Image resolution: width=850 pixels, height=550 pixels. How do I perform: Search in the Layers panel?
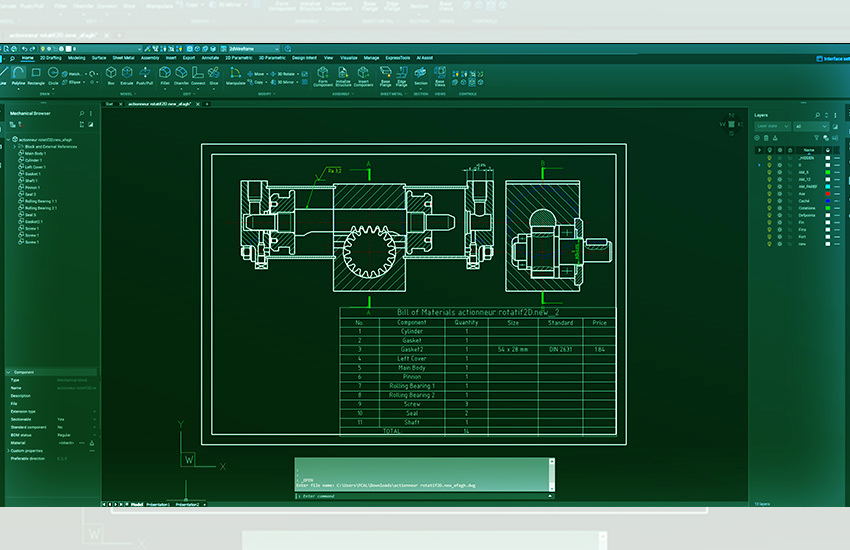click(x=817, y=115)
